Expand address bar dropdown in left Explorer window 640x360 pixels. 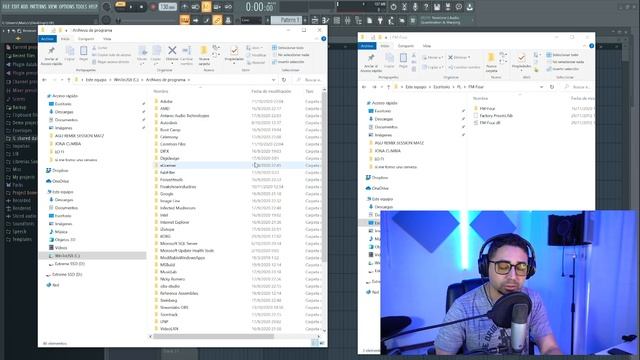point(273,80)
